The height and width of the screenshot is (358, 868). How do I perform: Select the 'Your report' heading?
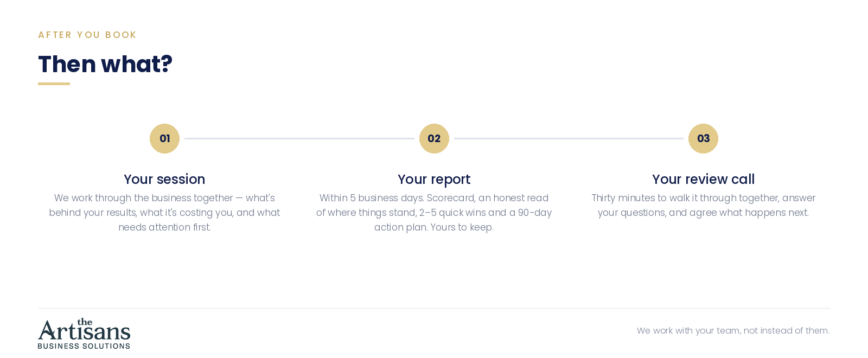point(434,179)
